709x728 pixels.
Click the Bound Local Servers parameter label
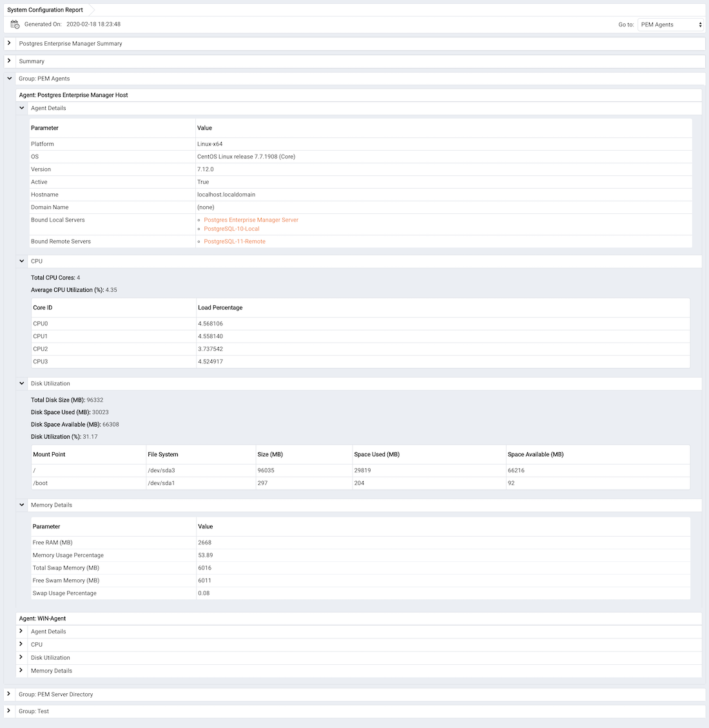pos(57,220)
